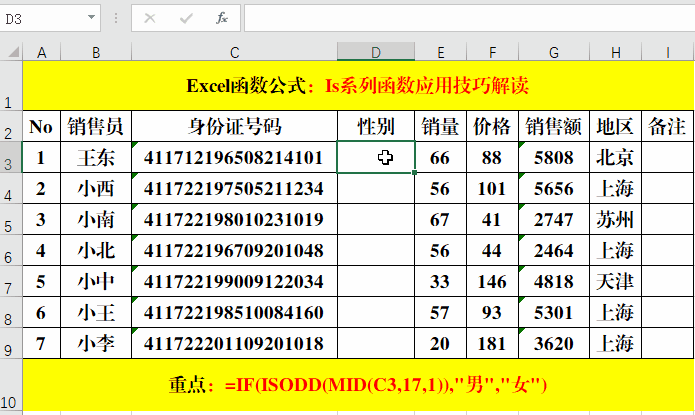The width and height of the screenshot is (695, 415).
Task: Click the empty gender cell for 小西
Action: point(376,188)
